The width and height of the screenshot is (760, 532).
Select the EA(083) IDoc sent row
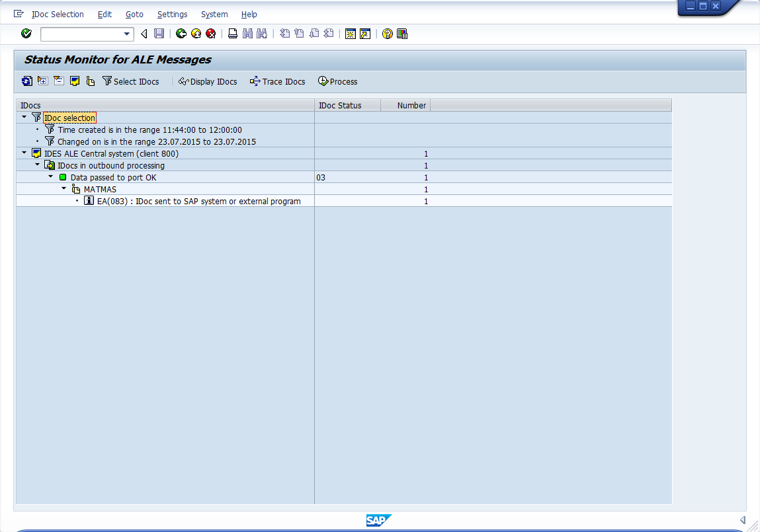(x=198, y=201)
